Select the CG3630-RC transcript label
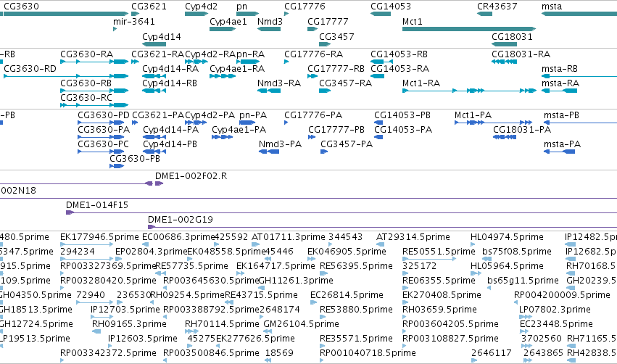Image resolution: width=617 pixels, height=364 pixels. tap(86, 98)
